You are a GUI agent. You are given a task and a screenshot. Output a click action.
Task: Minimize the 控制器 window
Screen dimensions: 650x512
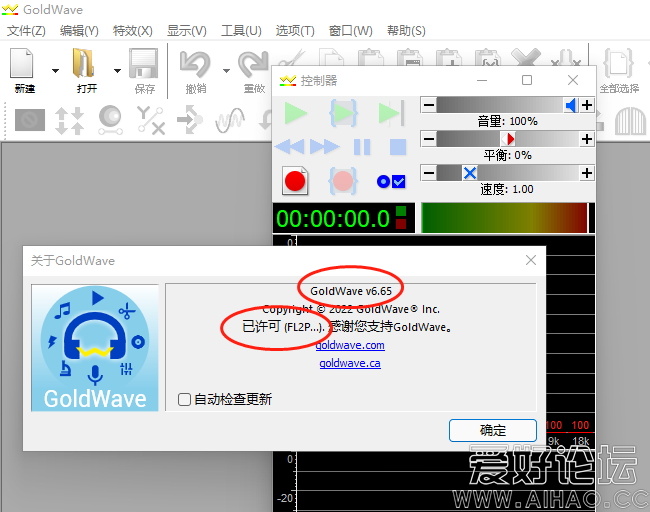482,80
